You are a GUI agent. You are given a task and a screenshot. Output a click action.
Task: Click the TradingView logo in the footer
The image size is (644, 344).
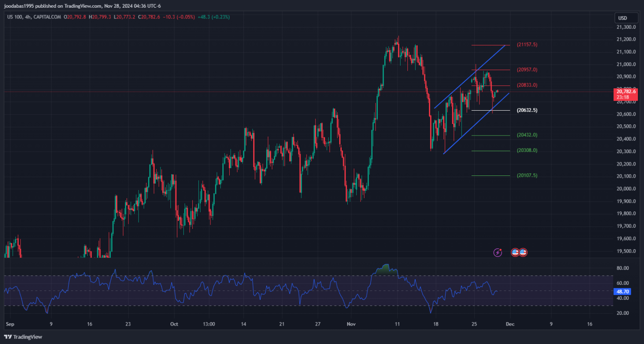click(x=23, y=337)
